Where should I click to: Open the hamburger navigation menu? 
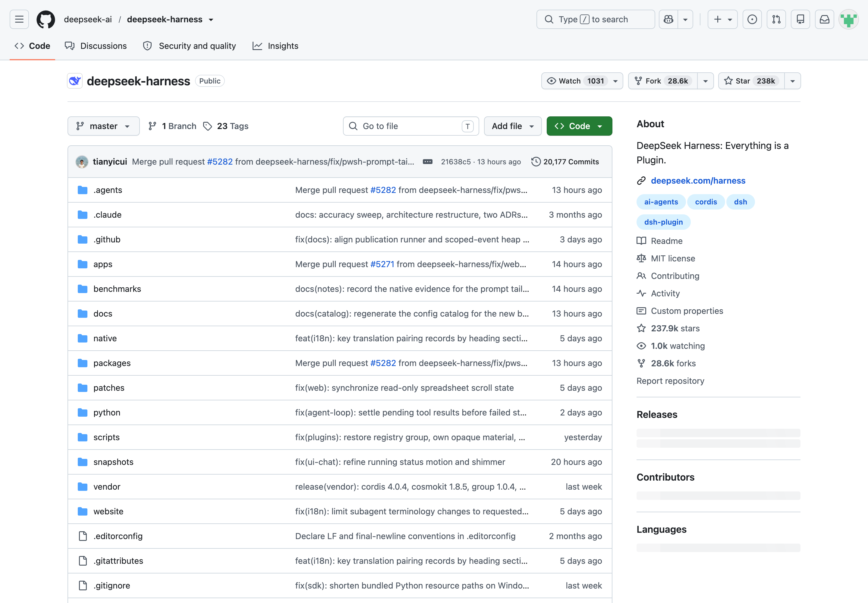click(19, 19)
